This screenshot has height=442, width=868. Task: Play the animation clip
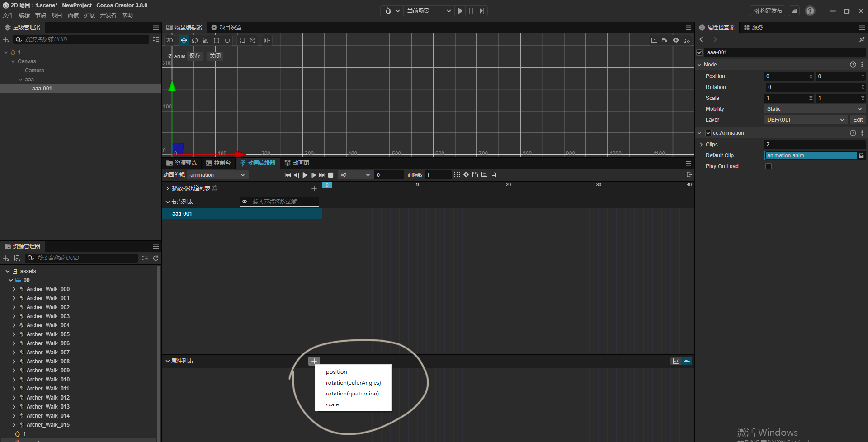tap(305, 175)
